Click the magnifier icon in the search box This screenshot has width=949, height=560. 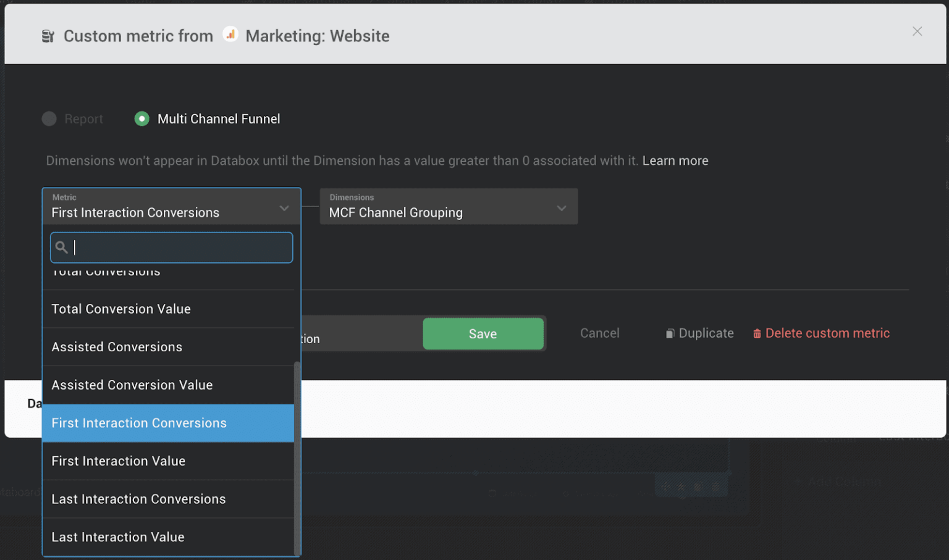(x=62, y=247)
